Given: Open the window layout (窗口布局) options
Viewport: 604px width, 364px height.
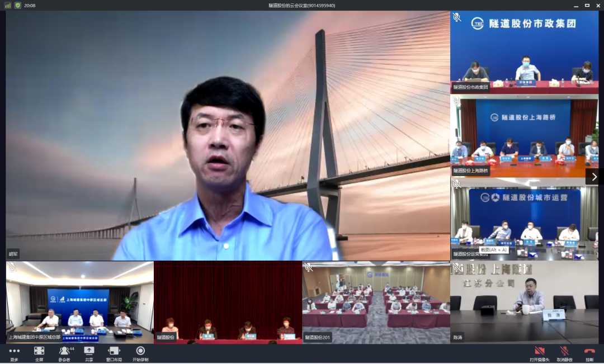Looking at the screenshot, I should 114,352.
